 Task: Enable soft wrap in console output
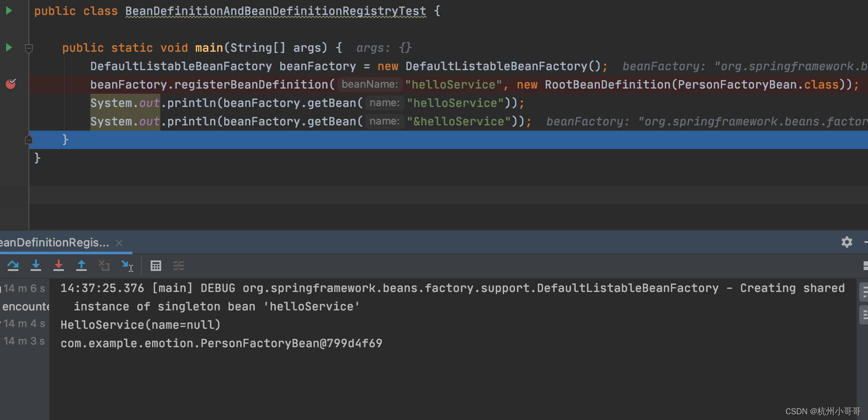tap(864, 292)
